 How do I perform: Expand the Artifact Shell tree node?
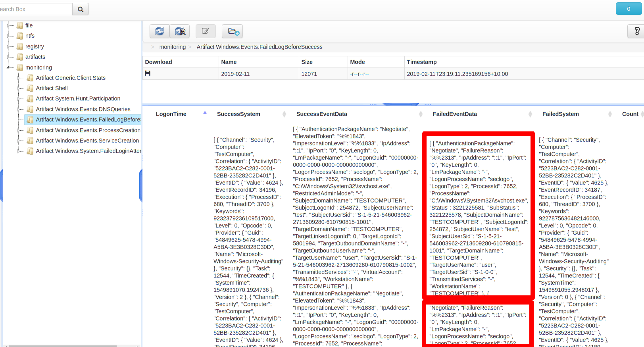[19, 88]
